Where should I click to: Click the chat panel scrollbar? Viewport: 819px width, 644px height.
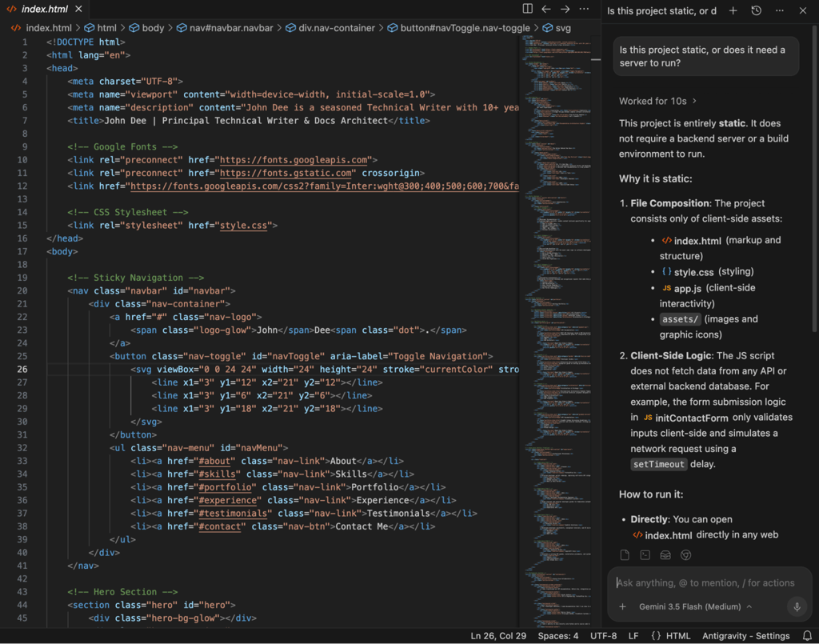[814, 178]
